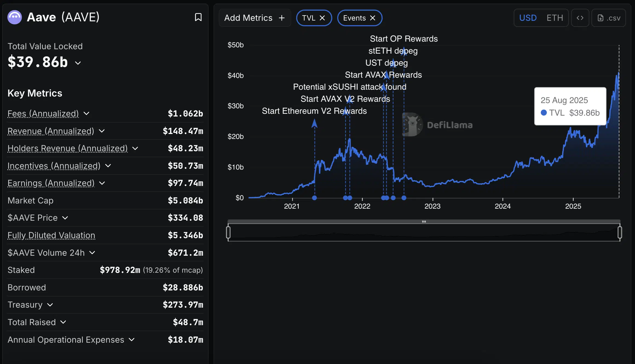The image size is (635, 364).
Task: Click the Revenue (Annualized) label
Action: click(51, 131)
